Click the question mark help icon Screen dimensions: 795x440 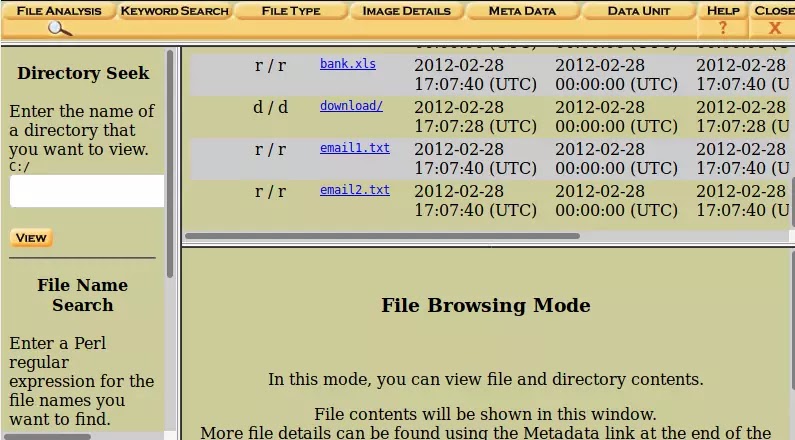click(723, 28)
